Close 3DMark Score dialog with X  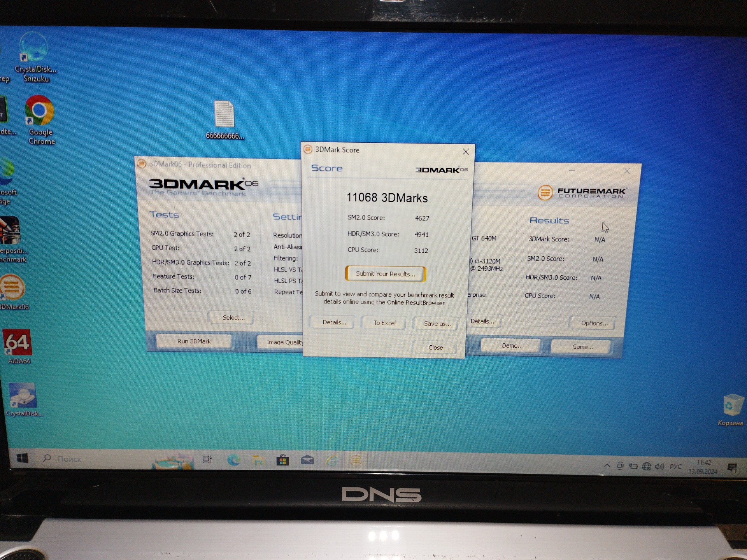pyautogui.click(x=466, y=152)
